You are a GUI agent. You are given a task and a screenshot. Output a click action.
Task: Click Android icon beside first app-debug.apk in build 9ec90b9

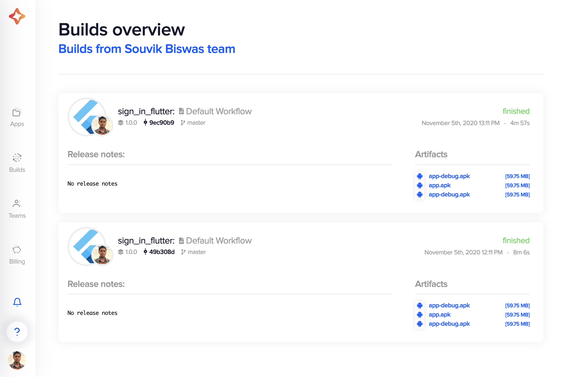(x=420, y=176)
